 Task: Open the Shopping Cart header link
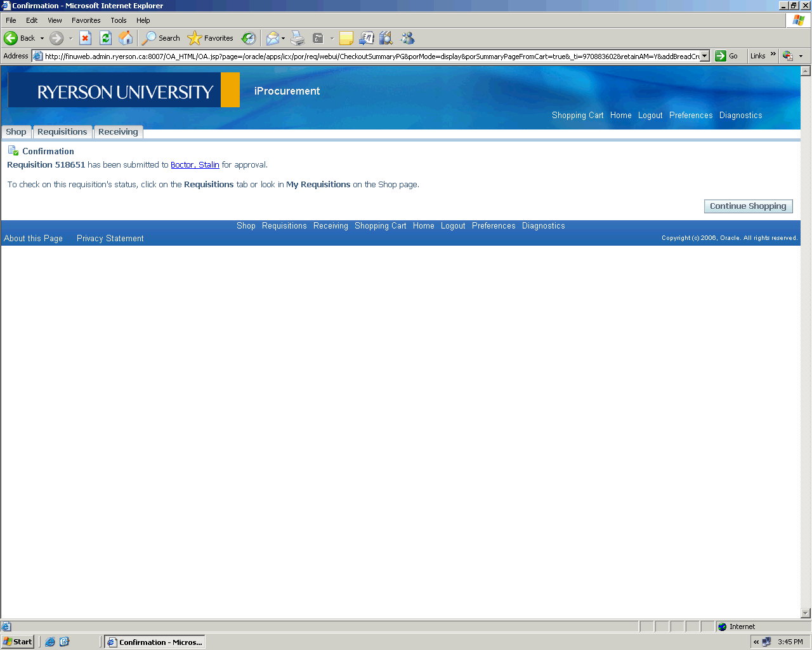point(577,116)
